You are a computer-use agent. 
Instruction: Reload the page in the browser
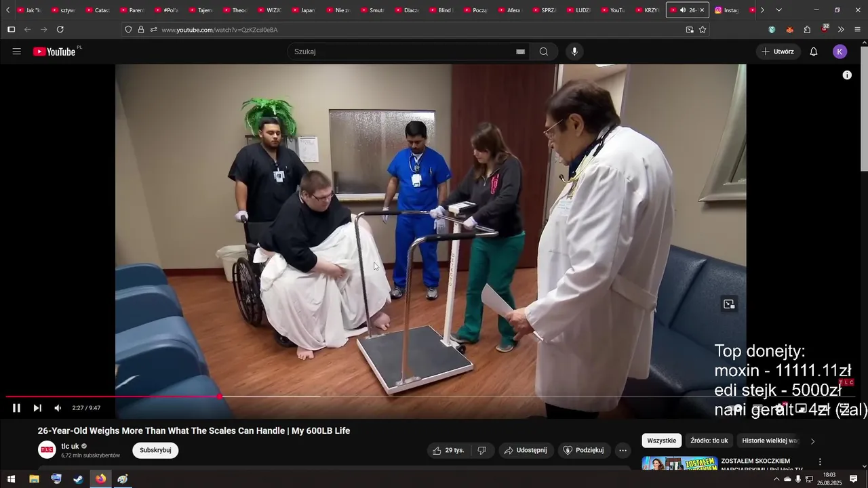point(60,30)
